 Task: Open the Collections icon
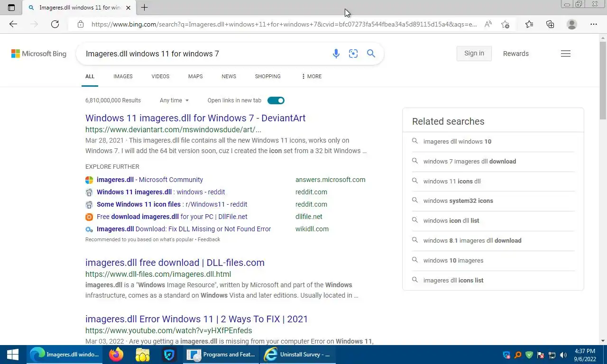[550, 24]
